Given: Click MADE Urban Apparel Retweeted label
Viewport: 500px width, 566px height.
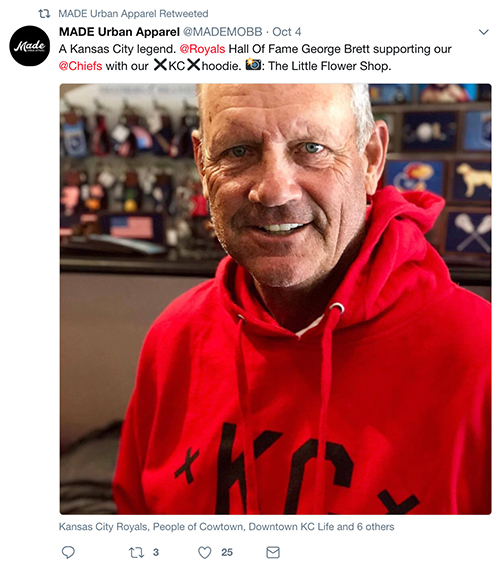Looking at the screenshot, I should pos(133,14).
